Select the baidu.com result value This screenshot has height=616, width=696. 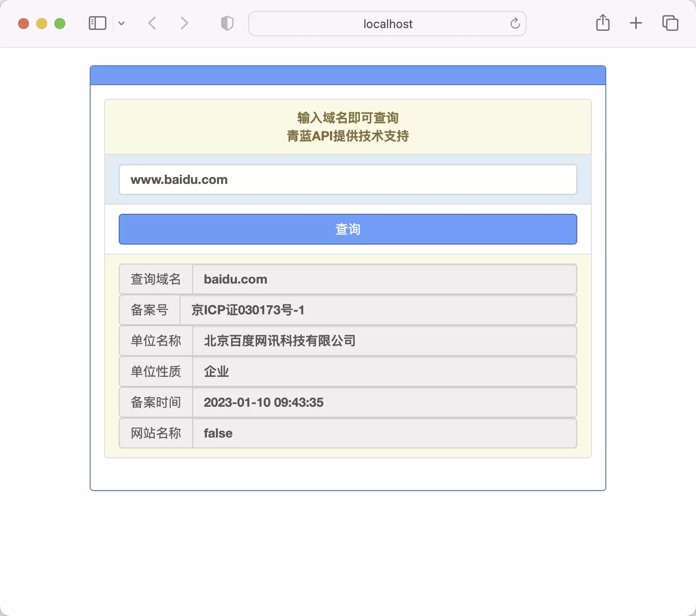385,279
